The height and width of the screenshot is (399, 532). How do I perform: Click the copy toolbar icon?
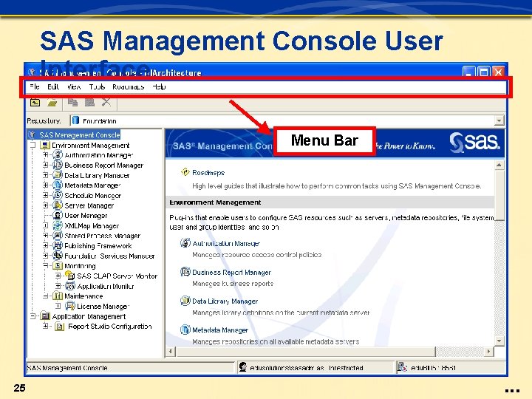pos(72,102)
